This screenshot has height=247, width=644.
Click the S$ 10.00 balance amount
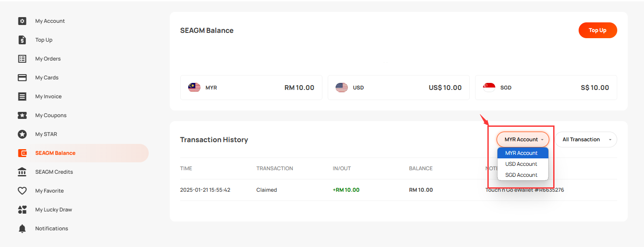[x=595, y=88]
